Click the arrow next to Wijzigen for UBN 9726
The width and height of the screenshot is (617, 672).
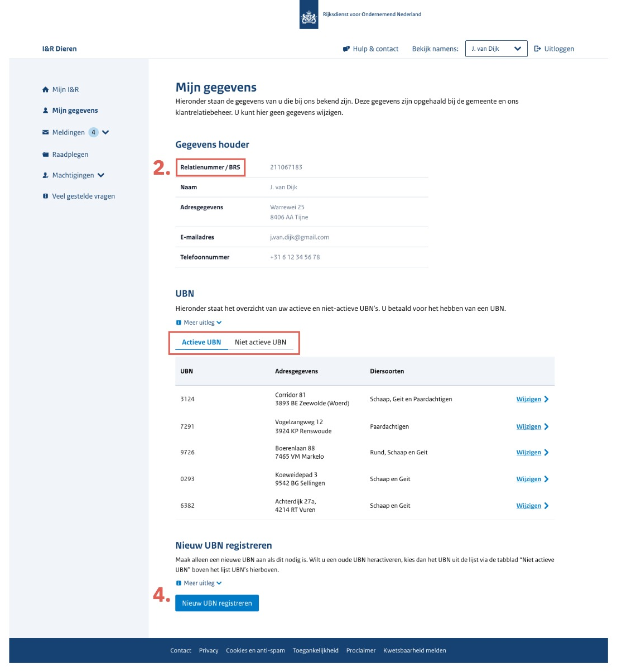547,453
